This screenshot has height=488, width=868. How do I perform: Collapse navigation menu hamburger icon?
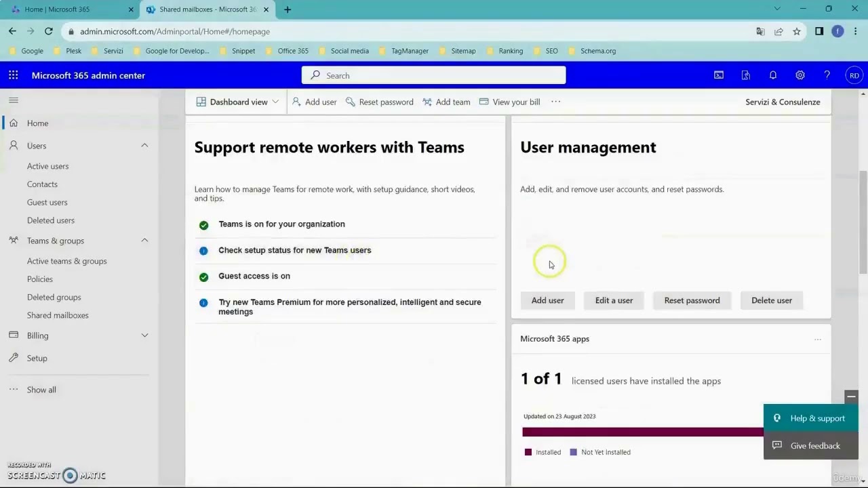(14, 100)
